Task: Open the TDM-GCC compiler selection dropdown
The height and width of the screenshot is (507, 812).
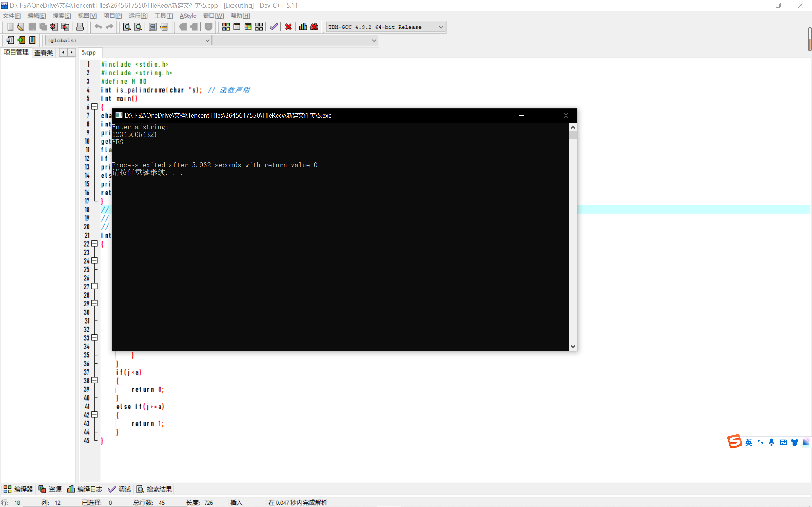Action: [x=441, y=27]
